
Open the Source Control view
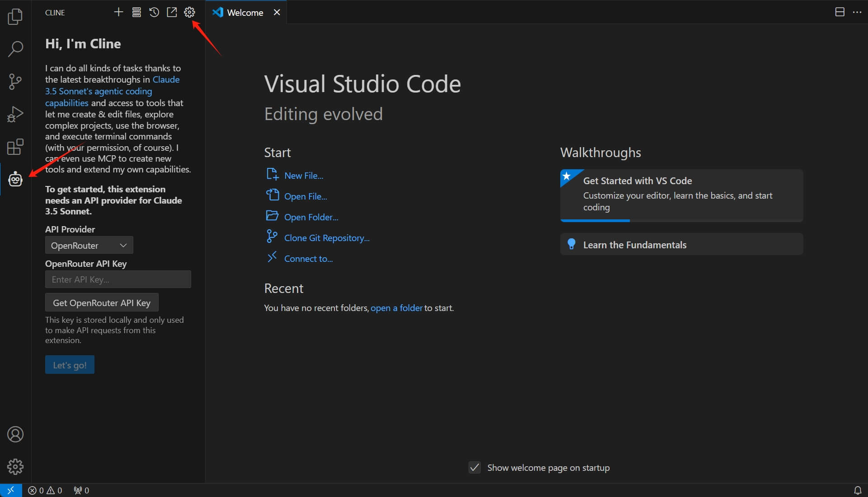(15, 82)
